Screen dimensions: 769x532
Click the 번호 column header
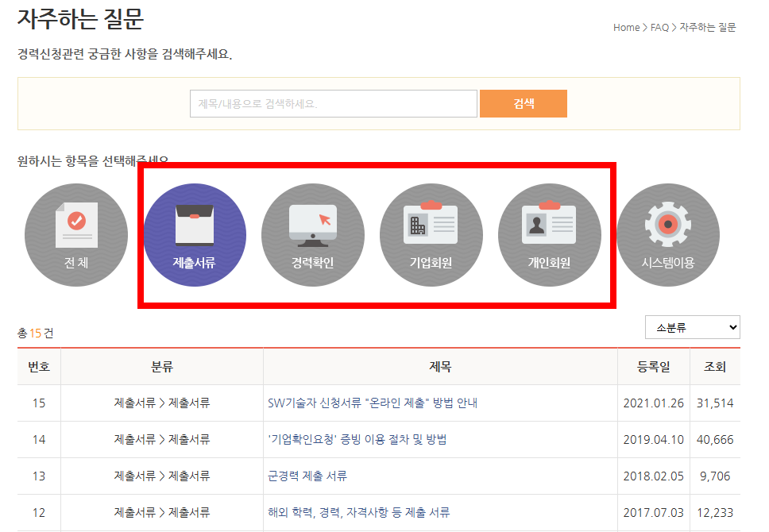[38, 366]
